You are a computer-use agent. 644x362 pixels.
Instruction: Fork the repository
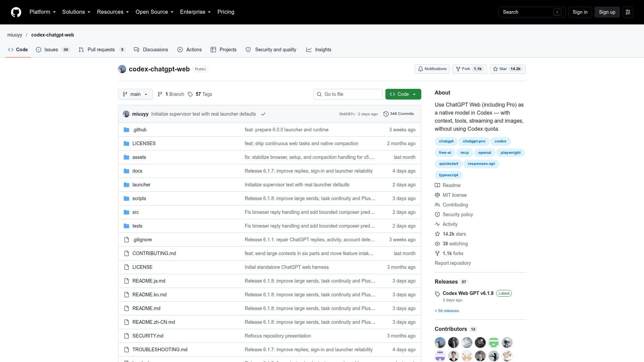pyautogui.click(x=470, y=69)
